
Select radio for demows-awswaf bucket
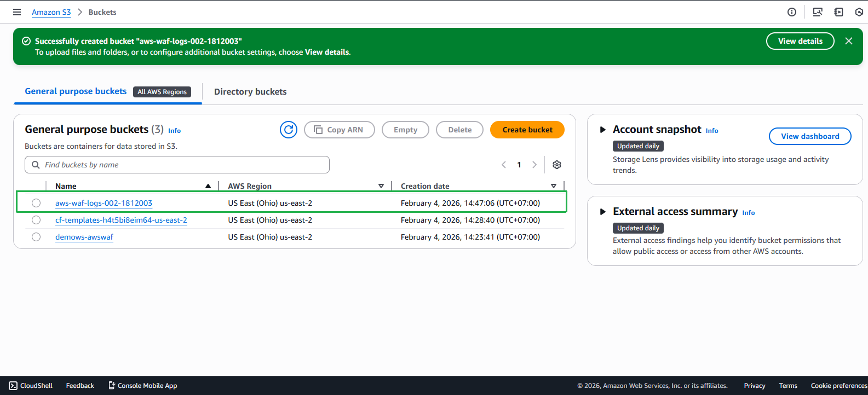tap(36, 237)
